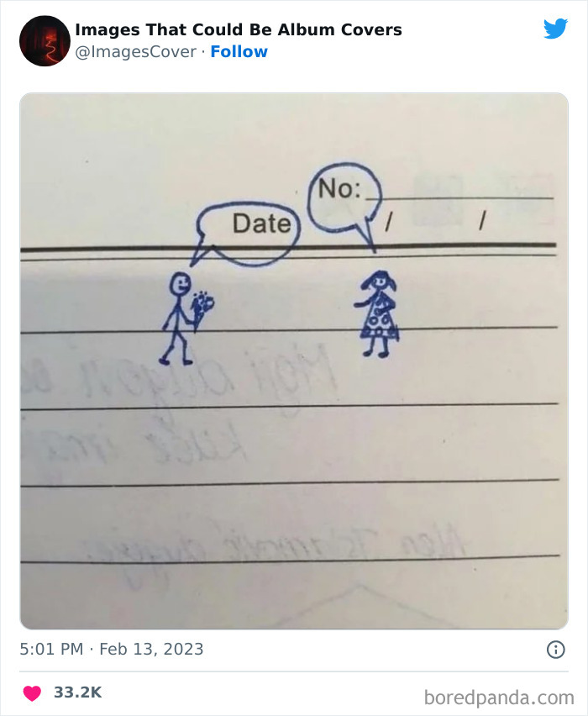Open the 5:01 PM tweet timestamp
The image size is (588, 716).
(51, 649)
